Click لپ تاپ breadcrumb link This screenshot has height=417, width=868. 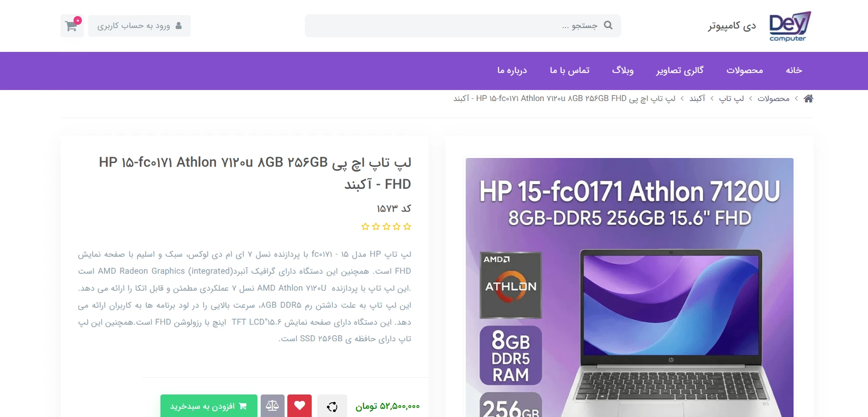pyautogui.click(x=731, y=98)
